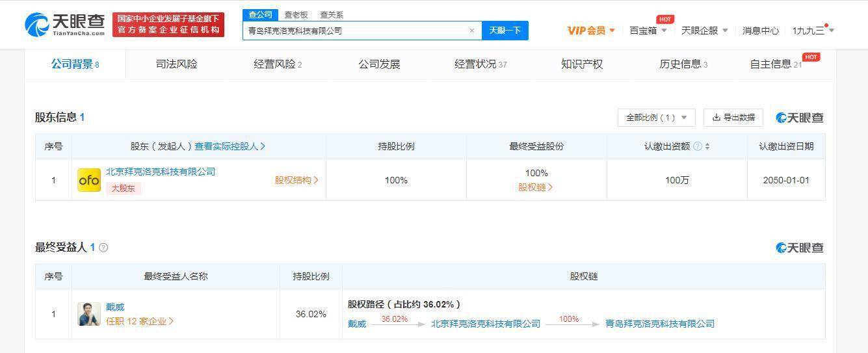This screenshot has width=868, height=353.
Task: Click the help icon next to 最终受益人
Action: [103, 248]
